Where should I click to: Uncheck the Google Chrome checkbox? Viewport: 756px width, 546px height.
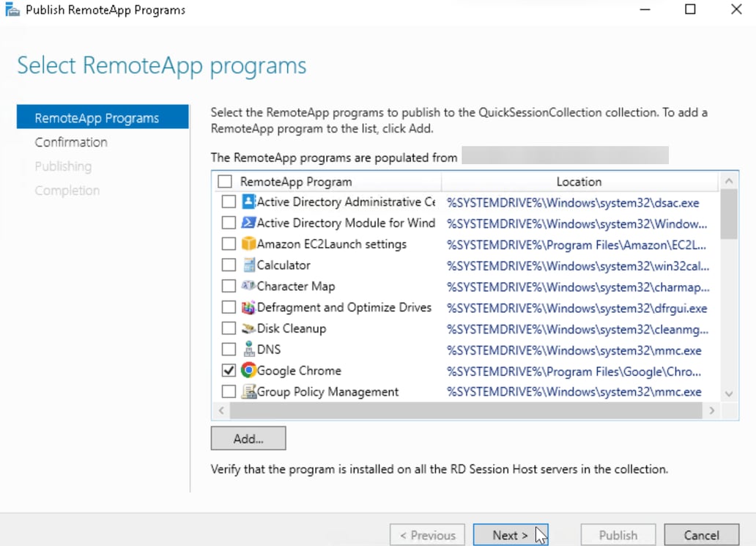(228, 370)
